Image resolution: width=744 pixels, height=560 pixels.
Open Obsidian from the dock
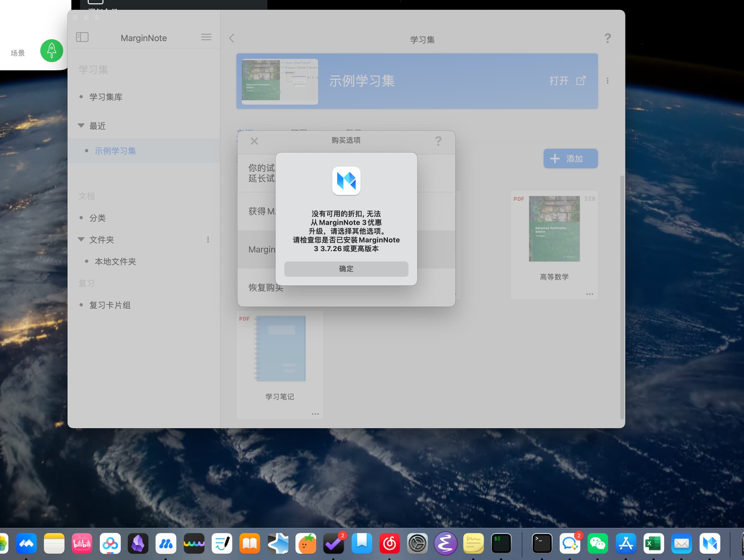point(138,543)
